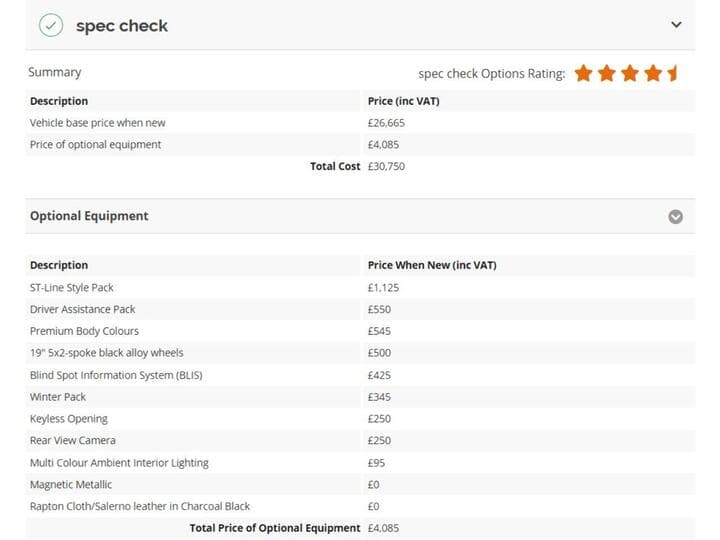Image resolution: width=720 pixels, height=540 pixels.
Task: Click the third orange rating star
Action: coord(630,73)
